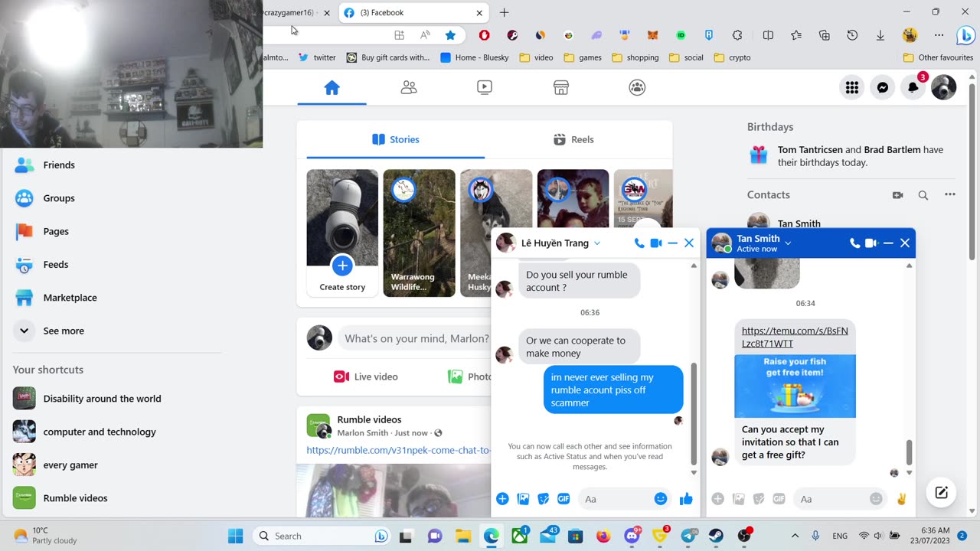The width and height of the screenshot is (980, 551).
Task: Click the taskbar Search box
Action: click(x=322, y=536)
